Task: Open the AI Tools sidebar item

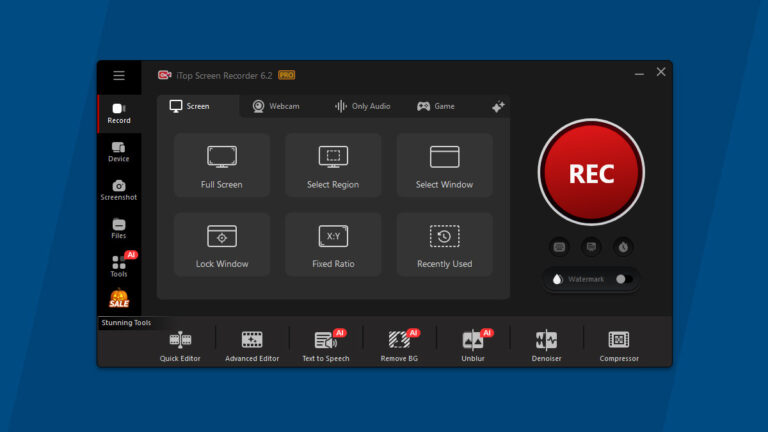Action: click(x=119, y=266)
